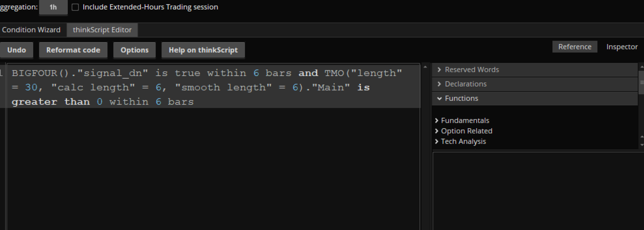Click the functions list scroll-down arrow

[x=641, y=145]
